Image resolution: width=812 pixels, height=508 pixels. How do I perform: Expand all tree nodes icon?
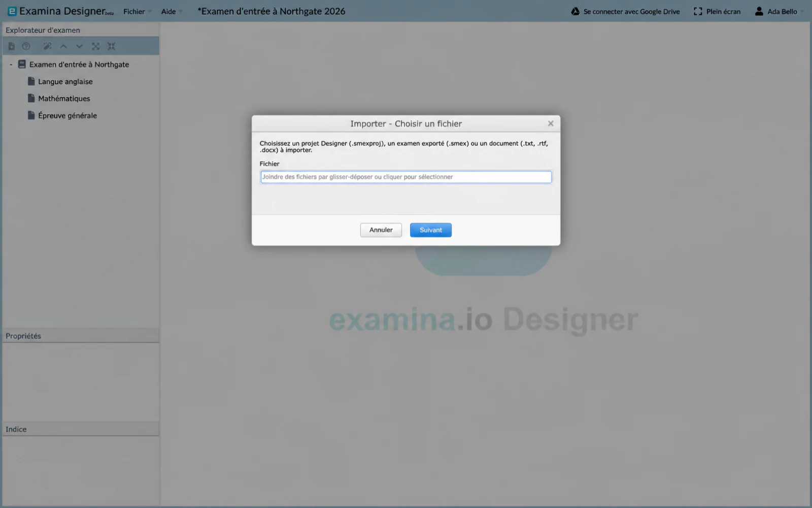click(x=95, y=46)
